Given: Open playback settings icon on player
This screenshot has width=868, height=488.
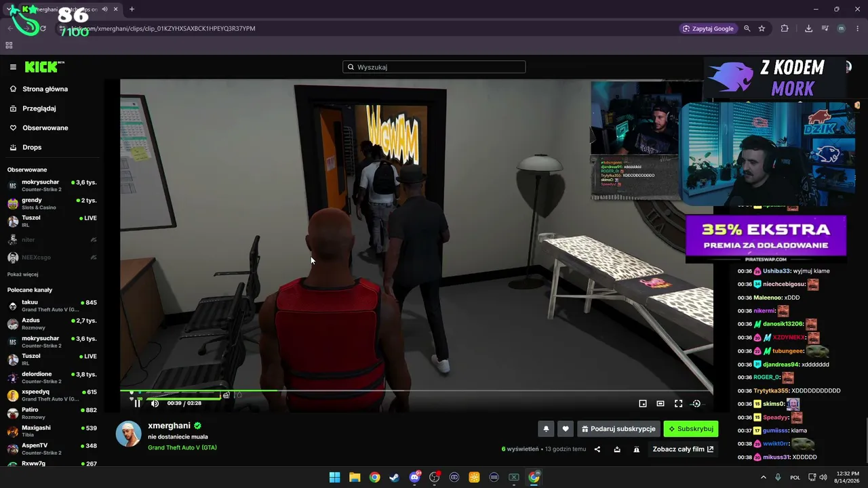Looking at the screenshot, I should (696, 403).
